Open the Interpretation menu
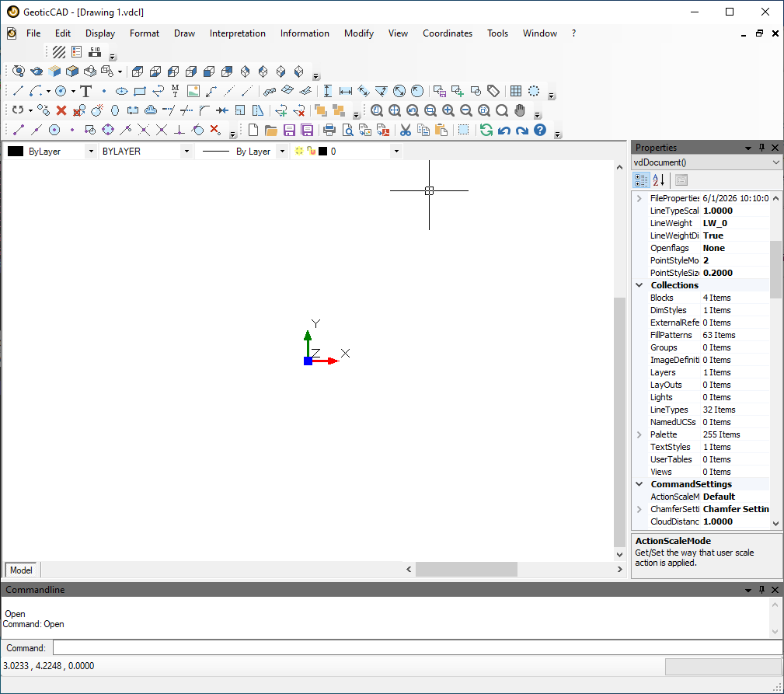Viewport: 784px width, 694px height. 238,33
